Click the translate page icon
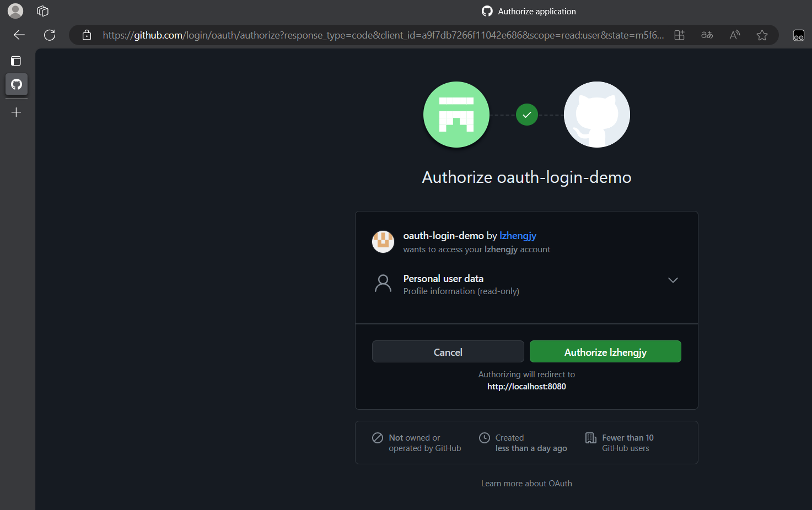 [707, 35]
